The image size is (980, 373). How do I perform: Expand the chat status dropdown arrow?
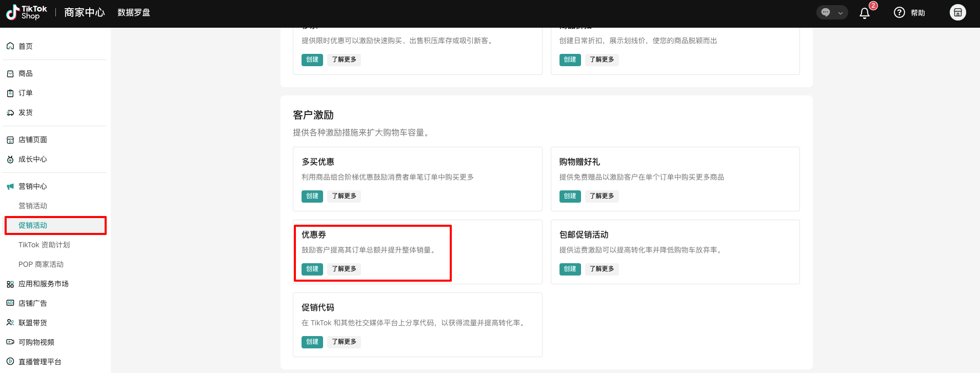click(x=840, y=13)
